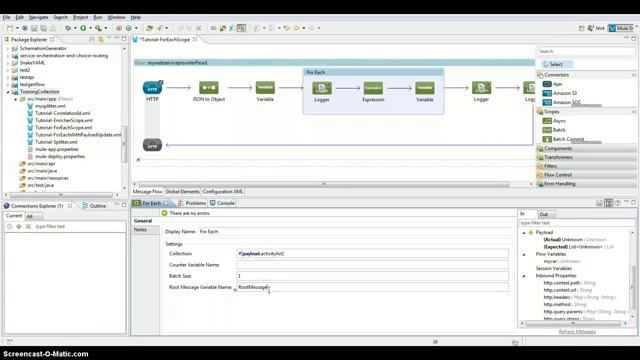Open the Window menu
The height and width of the screenshot is (360, 640).
tap(116, 17)
